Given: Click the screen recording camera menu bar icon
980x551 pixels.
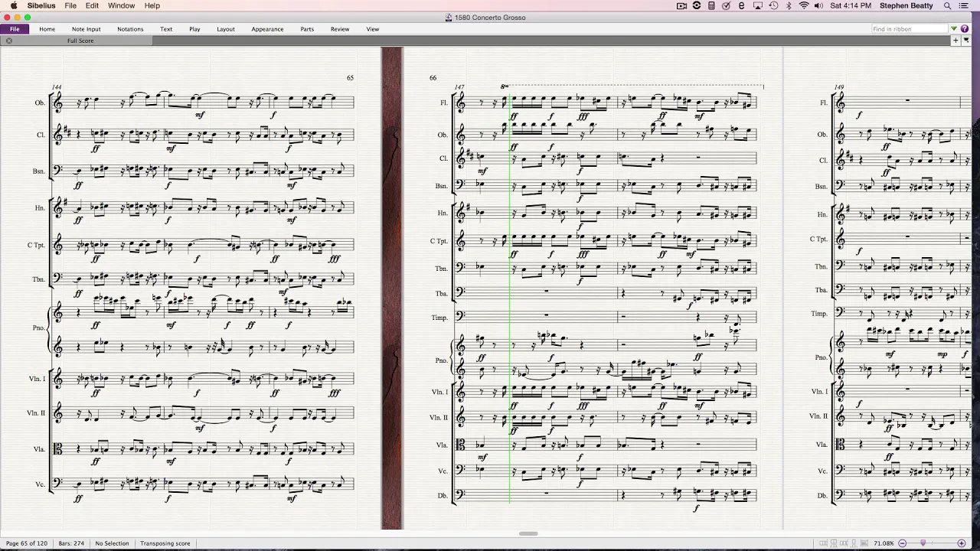Looking at the screenshot, I should [681, 5].
